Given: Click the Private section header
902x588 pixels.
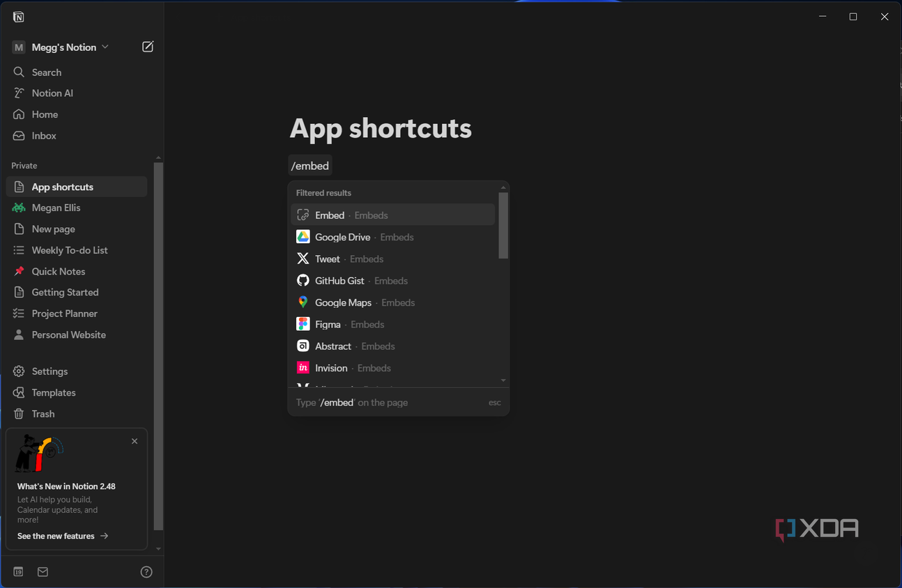Looking at the screenshot, I should coord(24,166).
